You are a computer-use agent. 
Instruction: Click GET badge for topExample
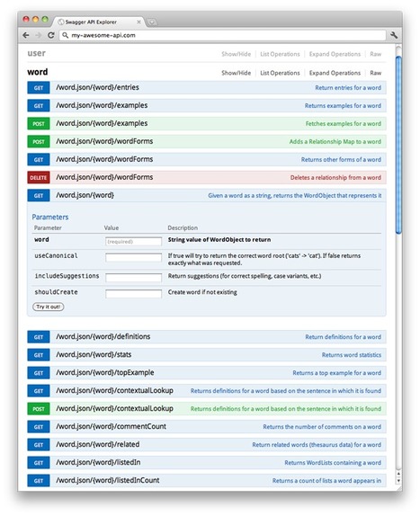click(39, 373)
